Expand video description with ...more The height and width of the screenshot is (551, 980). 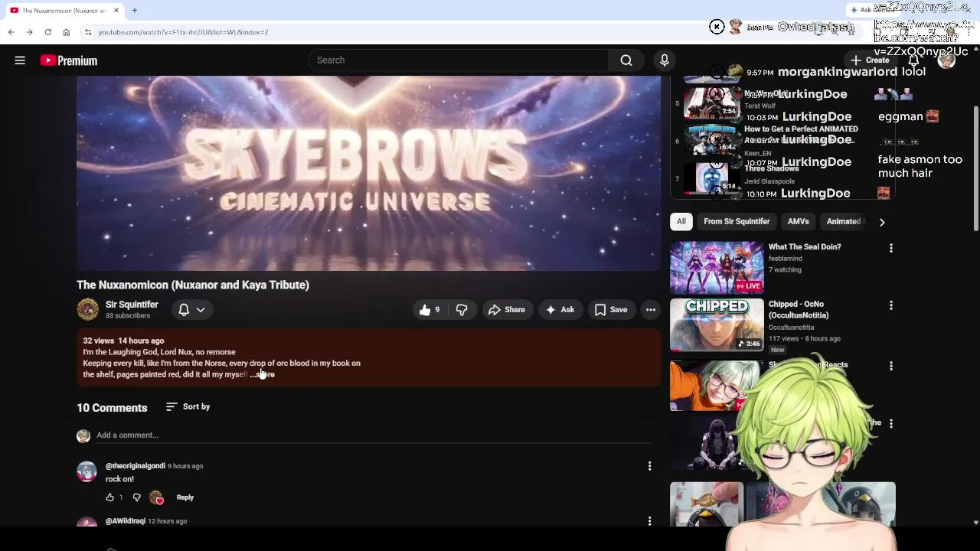pyautogui.click(x=263, y=374)
